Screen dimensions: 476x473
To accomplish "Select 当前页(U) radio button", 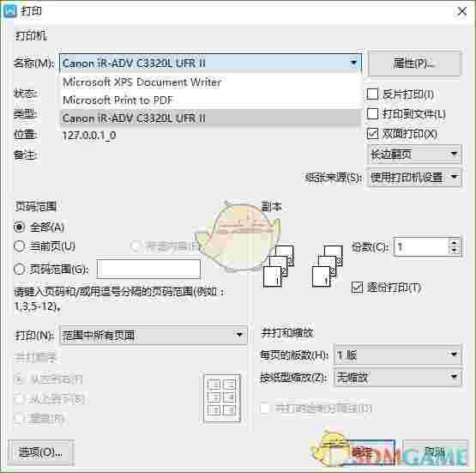I will pos(19,246).
